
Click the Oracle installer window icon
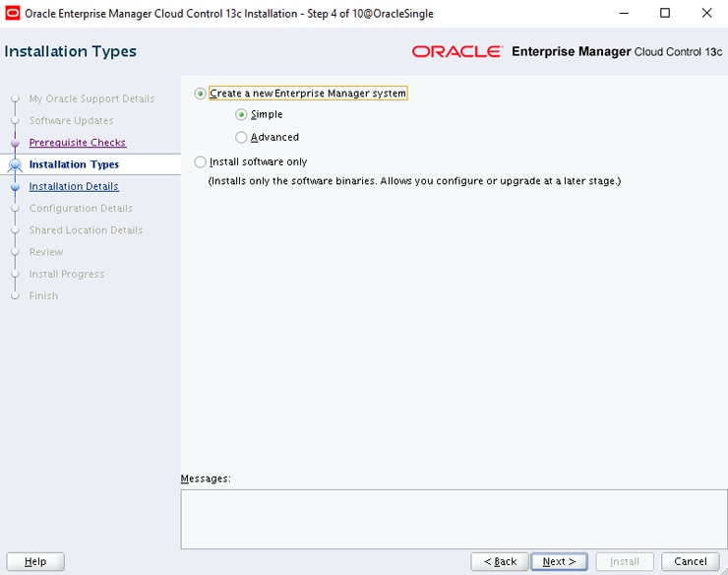[x=13, y=13]
